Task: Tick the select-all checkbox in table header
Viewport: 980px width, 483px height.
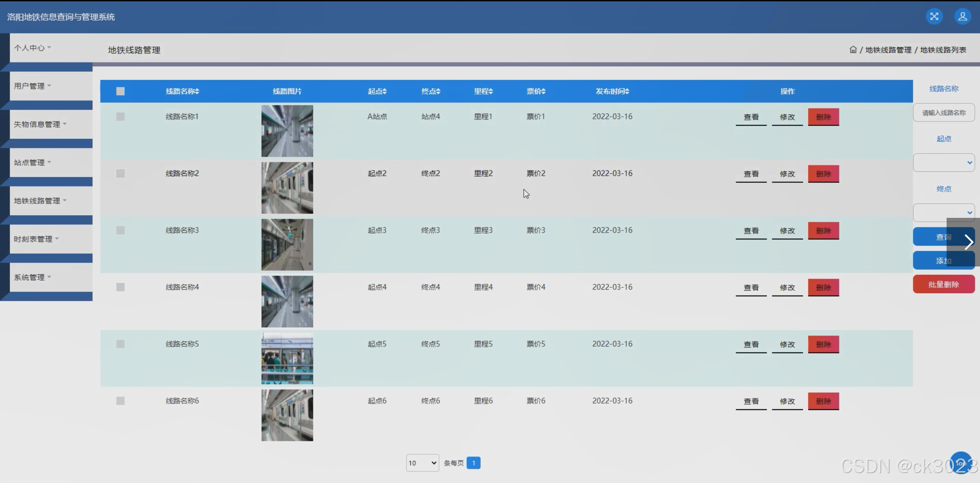Action: pyautogui.click(x=120, y=91)
